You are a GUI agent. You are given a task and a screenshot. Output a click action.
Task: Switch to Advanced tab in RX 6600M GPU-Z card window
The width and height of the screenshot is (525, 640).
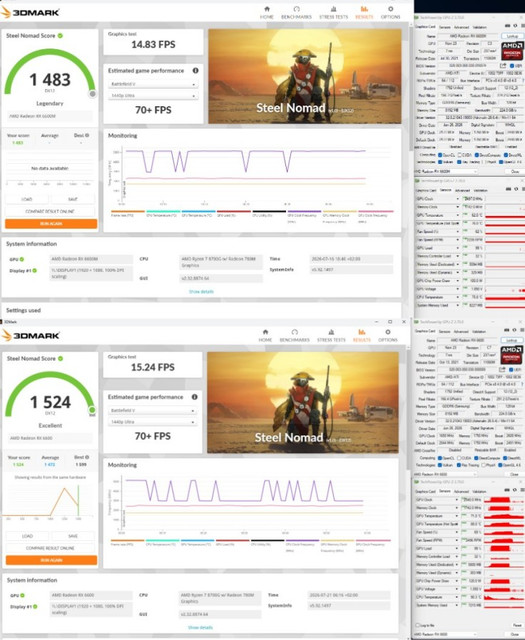pos(462,27)
